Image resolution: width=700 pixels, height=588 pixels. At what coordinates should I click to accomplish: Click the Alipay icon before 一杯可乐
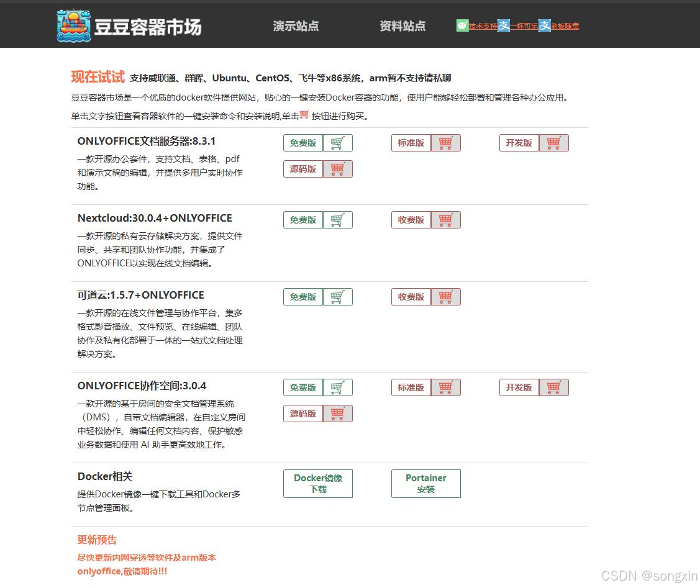tap(504, 26)
